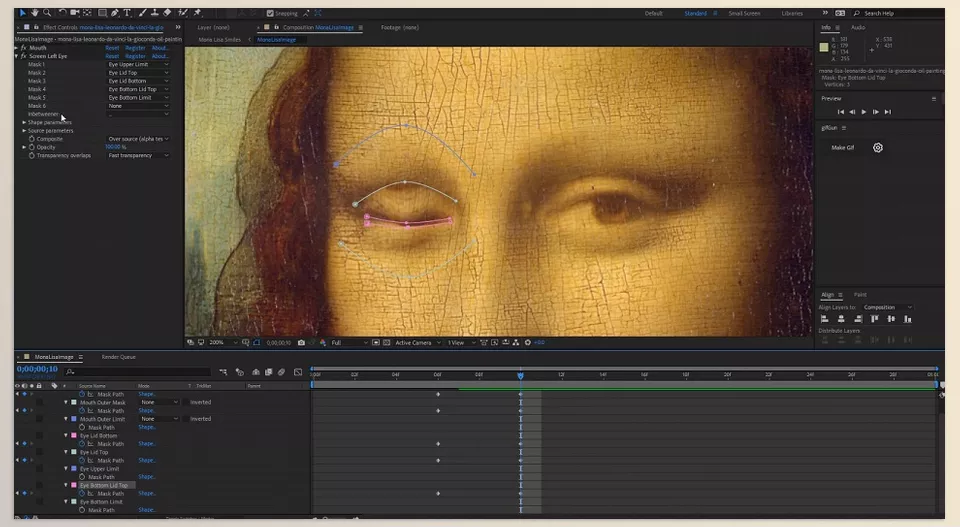
Task: Toggle the Frame Blending switch in timeline toolbar
Action: coord(268,372)
